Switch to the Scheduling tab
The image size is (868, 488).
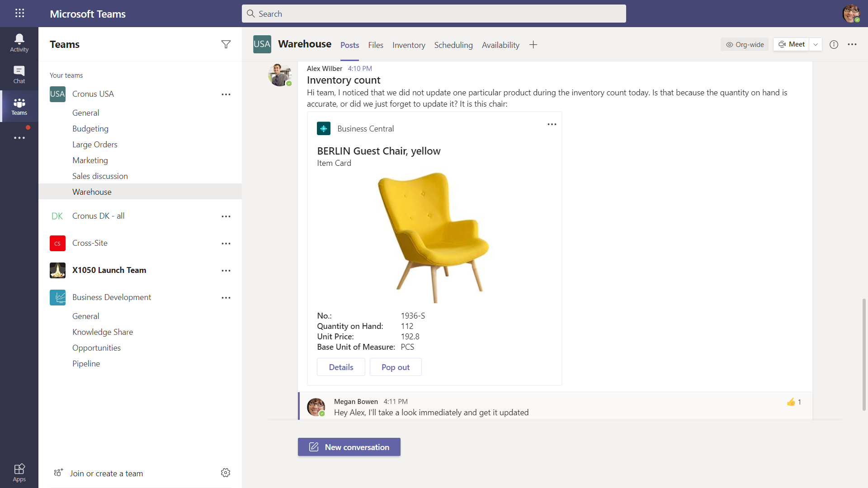click(x=453, y=45)
